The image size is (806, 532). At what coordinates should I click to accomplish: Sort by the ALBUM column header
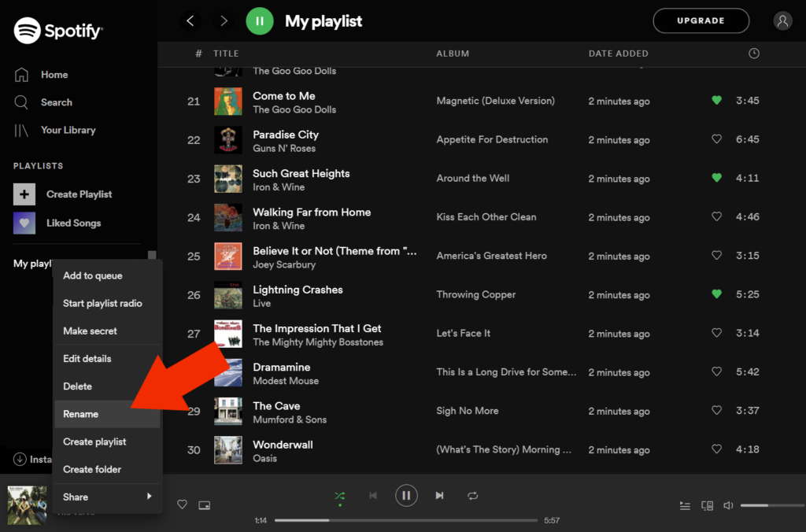coord(453,54)
